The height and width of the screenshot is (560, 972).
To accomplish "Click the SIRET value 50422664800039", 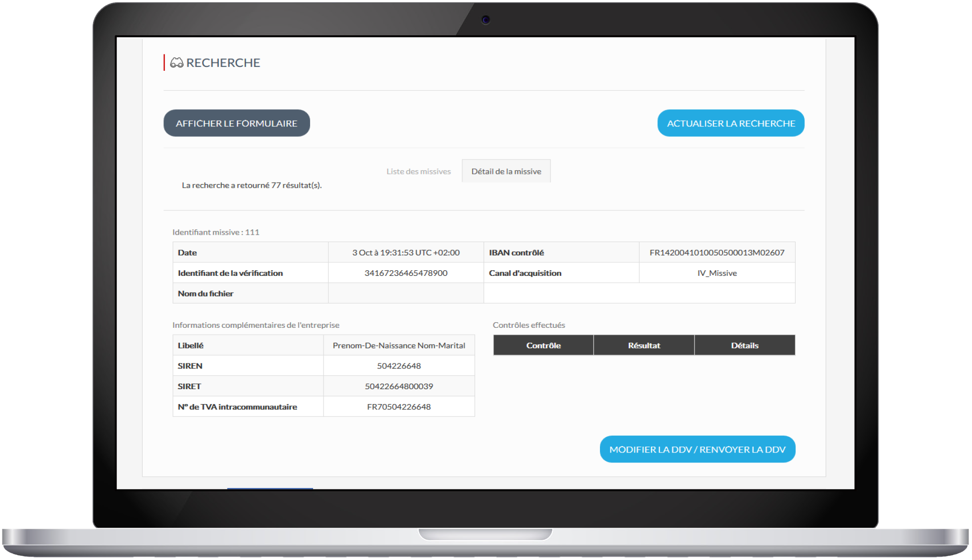I will coord(399,386).
